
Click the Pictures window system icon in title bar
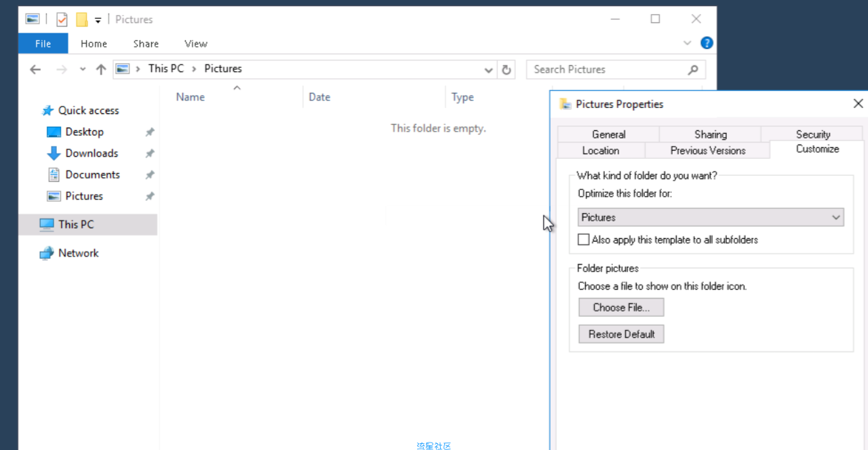click(x=32, y=19)
